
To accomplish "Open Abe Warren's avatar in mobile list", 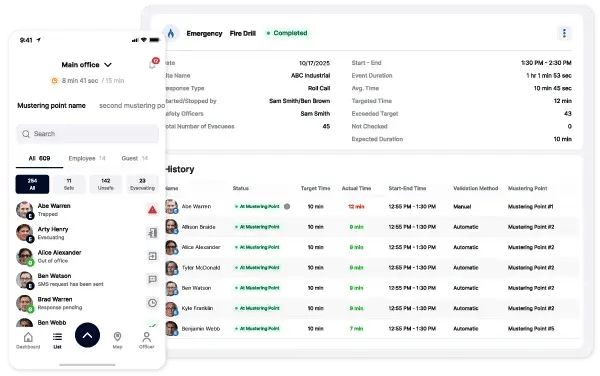I will click(25, 210).
